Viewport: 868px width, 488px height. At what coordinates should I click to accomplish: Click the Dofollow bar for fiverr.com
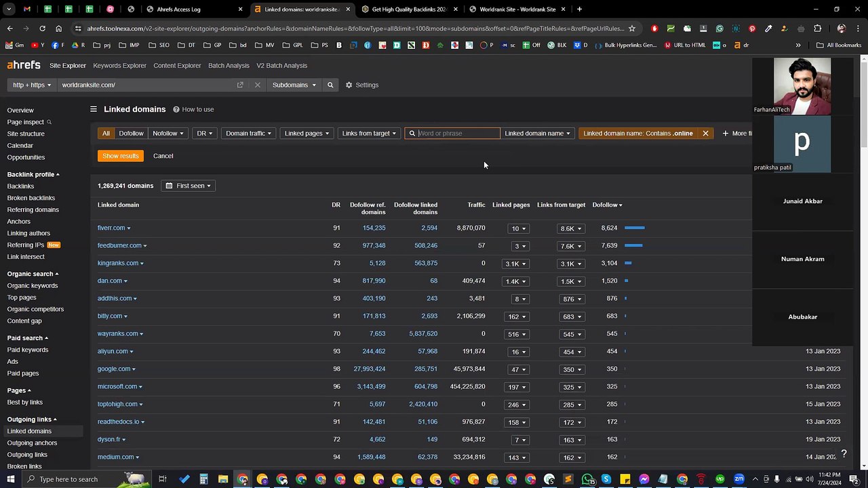[x=635, y=228]
